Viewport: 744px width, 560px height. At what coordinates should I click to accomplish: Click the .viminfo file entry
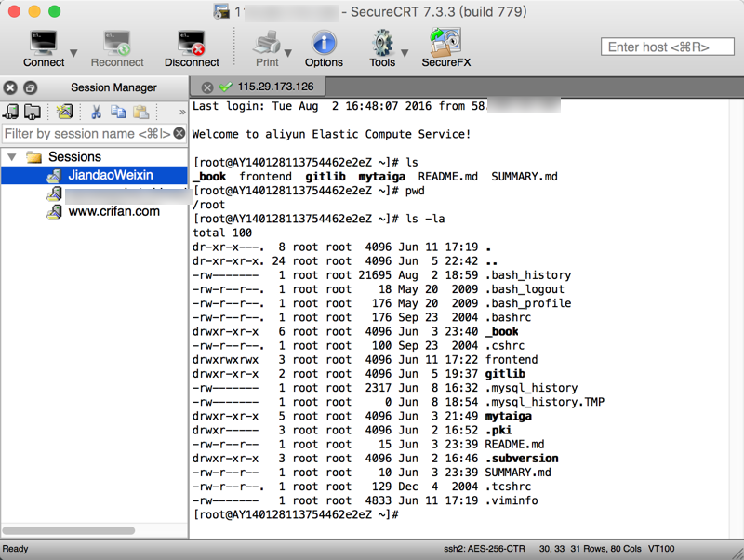pyautogui.click(x=511, y=500)
